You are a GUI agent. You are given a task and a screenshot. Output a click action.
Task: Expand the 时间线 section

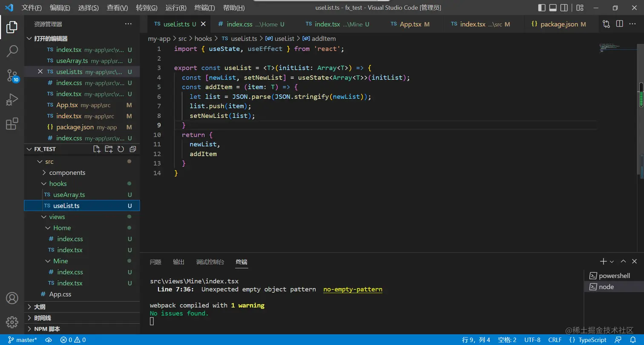[x=82, y=318]
